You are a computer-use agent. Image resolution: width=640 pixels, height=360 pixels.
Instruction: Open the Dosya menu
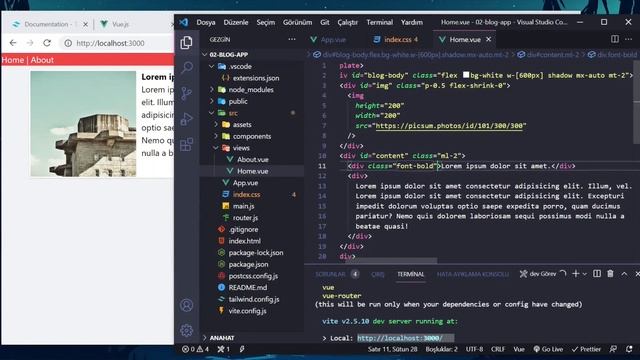[206, 22]
